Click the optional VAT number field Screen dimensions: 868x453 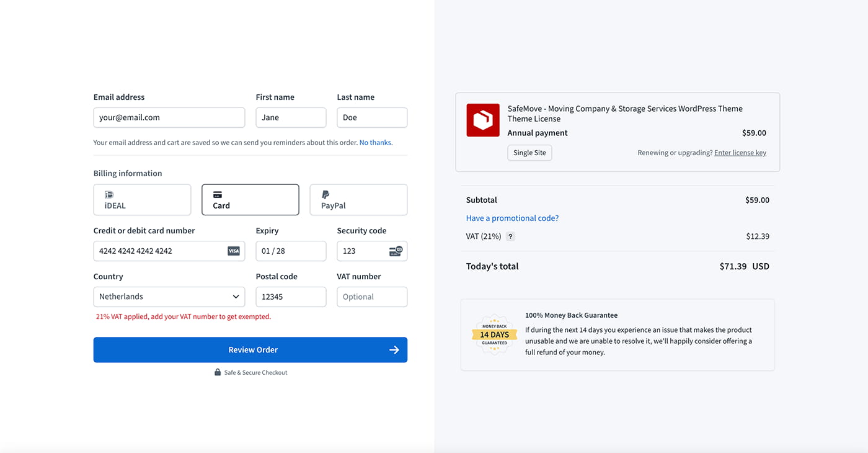coord(371,297)
